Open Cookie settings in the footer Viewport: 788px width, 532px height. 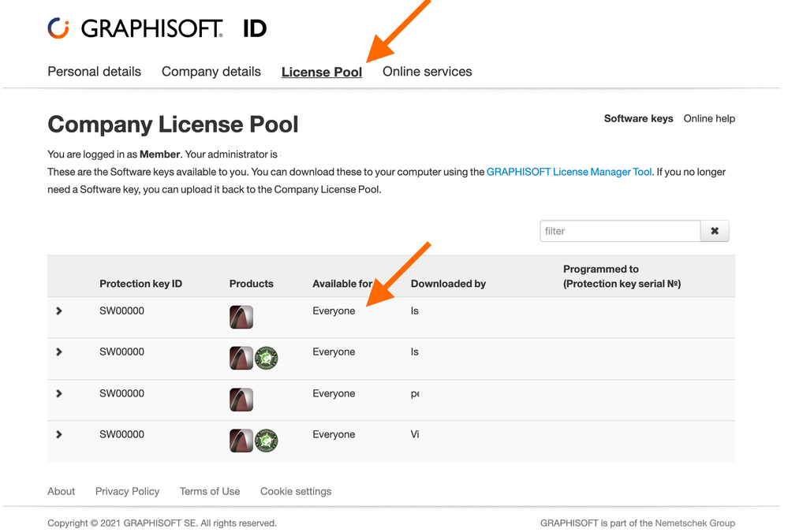pyautogui.click(x=296, y=491)
